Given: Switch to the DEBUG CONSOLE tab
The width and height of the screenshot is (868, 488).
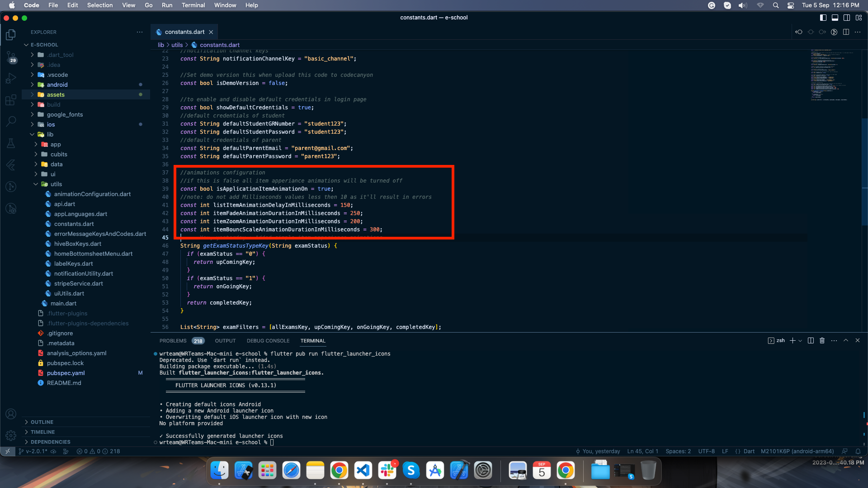Looking at the screenshot, I should tap(268, 341).
